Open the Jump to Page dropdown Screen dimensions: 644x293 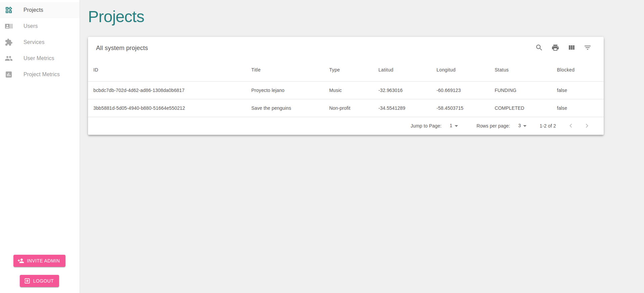[454, 126]
